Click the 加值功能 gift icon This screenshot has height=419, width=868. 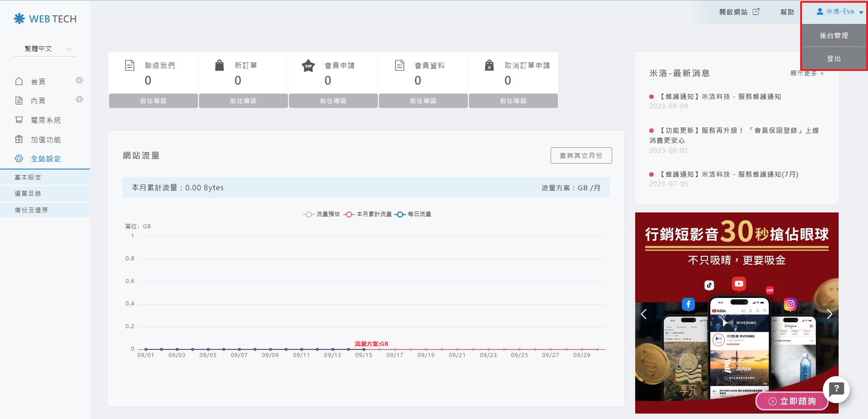(19, 140)
